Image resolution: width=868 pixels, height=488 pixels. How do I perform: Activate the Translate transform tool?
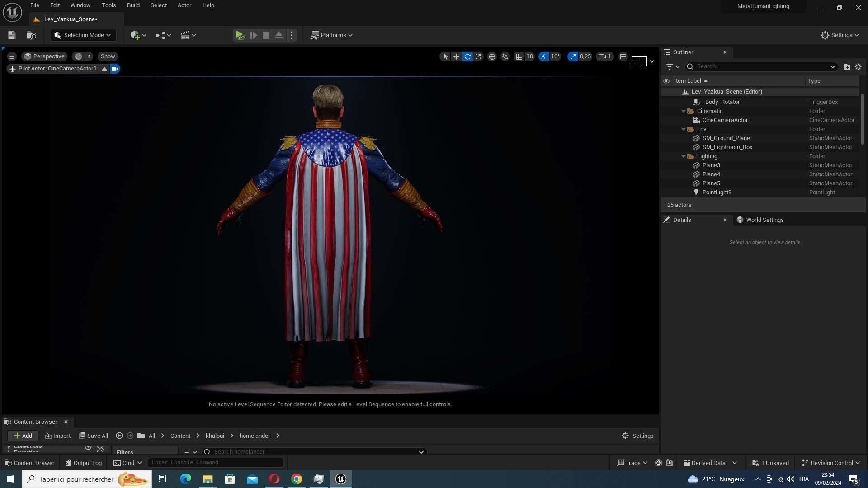click(456, 56)
